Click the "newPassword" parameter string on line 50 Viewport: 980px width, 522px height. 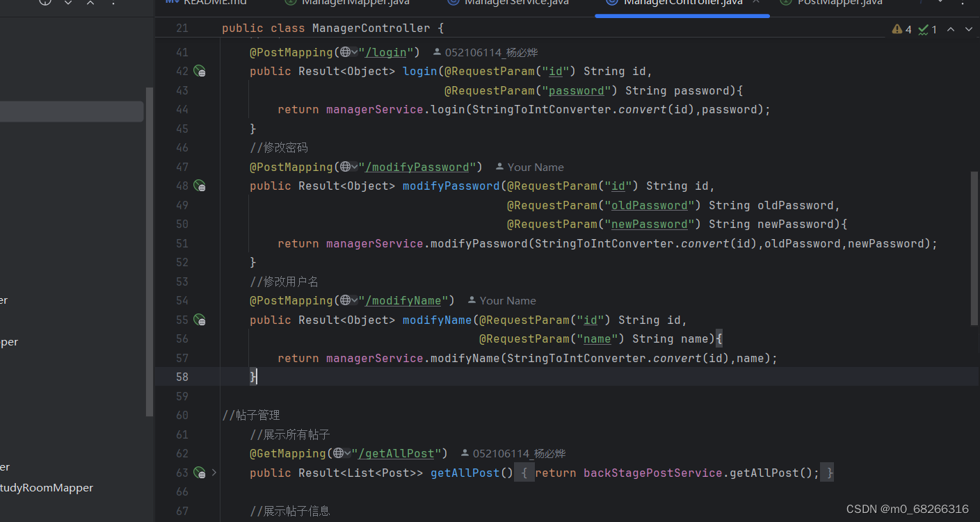pos(650,224)
